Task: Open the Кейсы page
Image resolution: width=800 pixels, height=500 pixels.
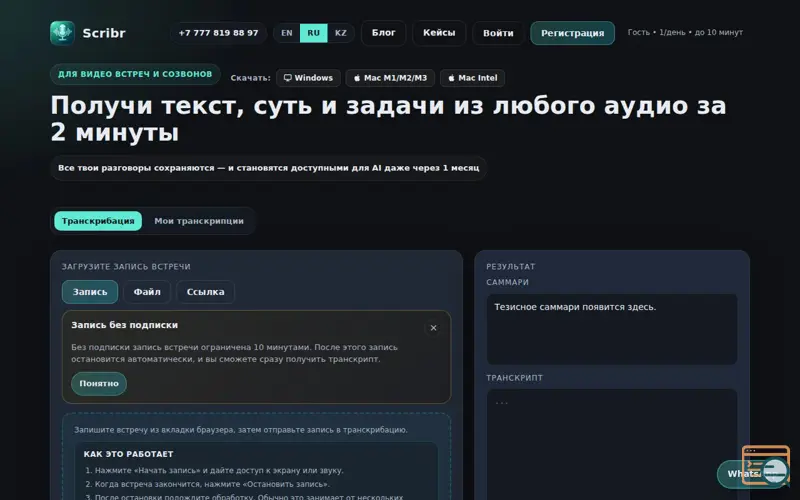Action: (x=439, y=33)
